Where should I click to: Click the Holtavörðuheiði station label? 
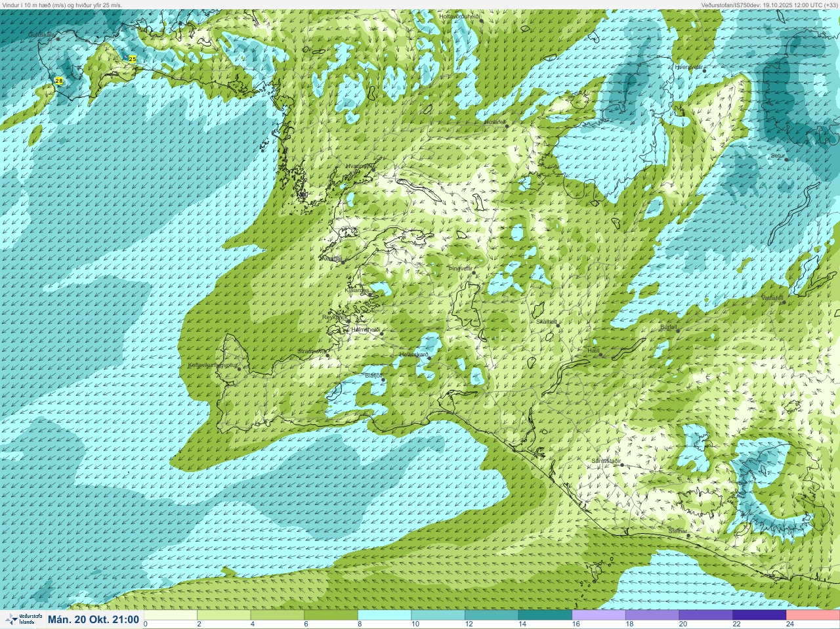(x=460, y=16)
